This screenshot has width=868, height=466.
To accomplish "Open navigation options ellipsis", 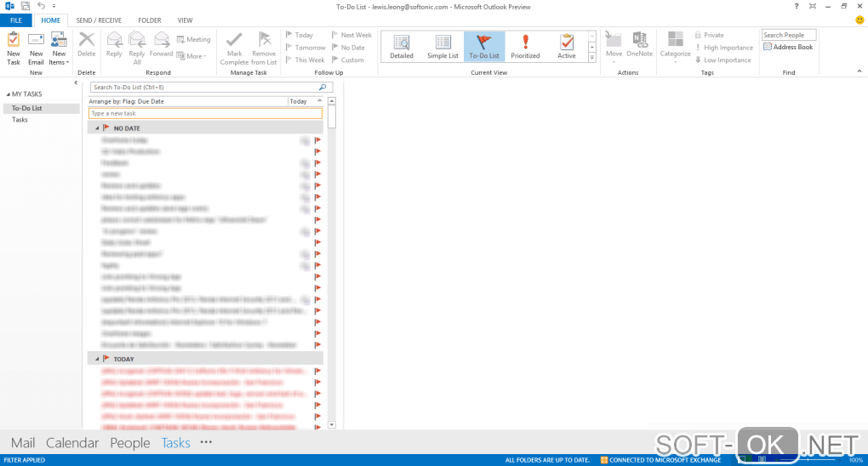I will [x=206, y=442].
